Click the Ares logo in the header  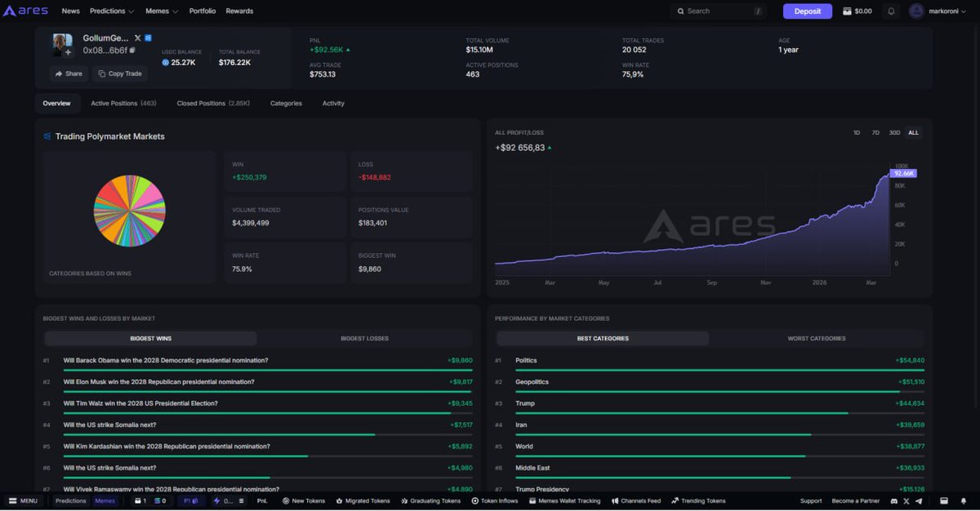(25, 11)
